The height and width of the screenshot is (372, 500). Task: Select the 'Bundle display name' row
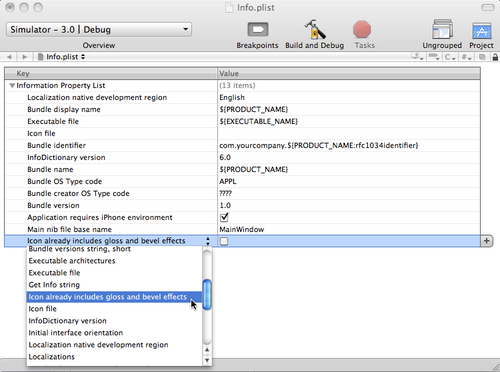click(x=242, y=110)
